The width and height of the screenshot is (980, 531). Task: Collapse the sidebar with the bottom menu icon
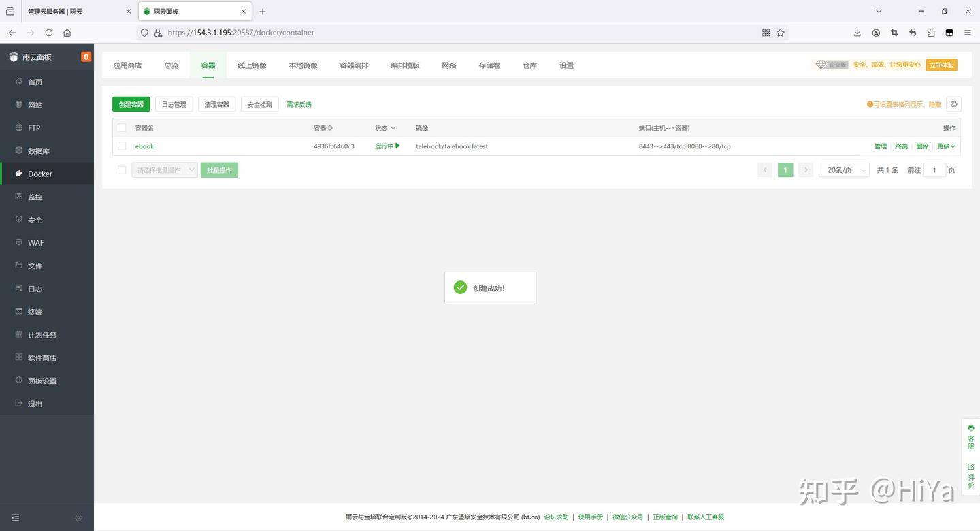(15, 518)
